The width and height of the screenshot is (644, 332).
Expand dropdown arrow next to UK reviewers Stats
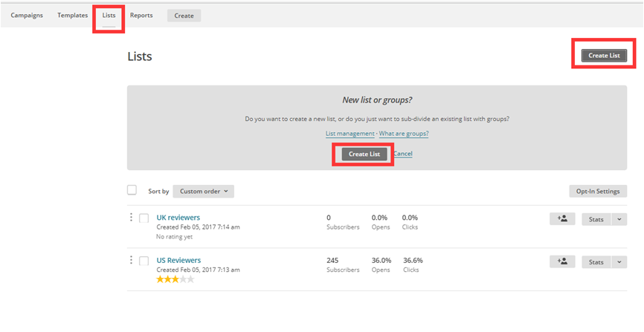click(619, 219)
